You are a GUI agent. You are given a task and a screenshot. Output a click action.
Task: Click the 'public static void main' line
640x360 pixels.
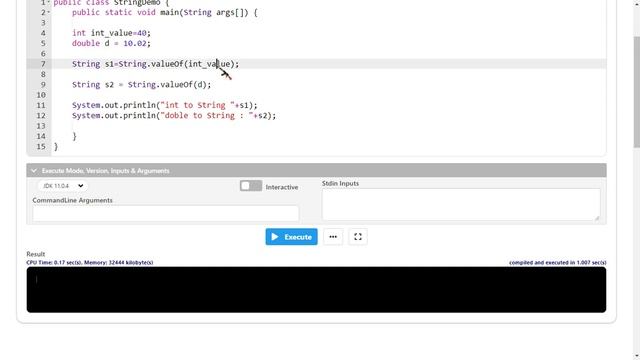[165, 12]
